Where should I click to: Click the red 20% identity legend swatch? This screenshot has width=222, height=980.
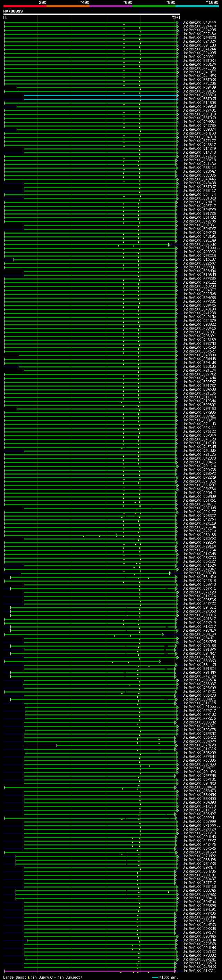pyautogui.click(x=25, y=6)
